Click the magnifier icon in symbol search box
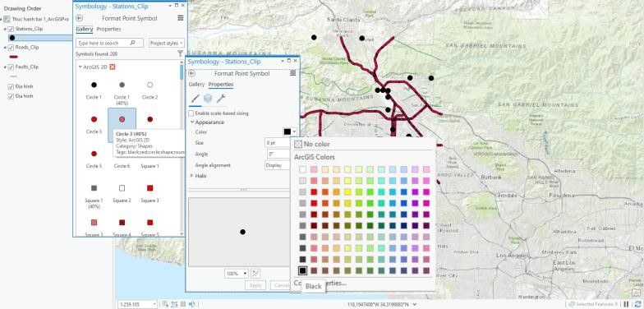This screenshot has height=309, width=644. coord(133,43)
